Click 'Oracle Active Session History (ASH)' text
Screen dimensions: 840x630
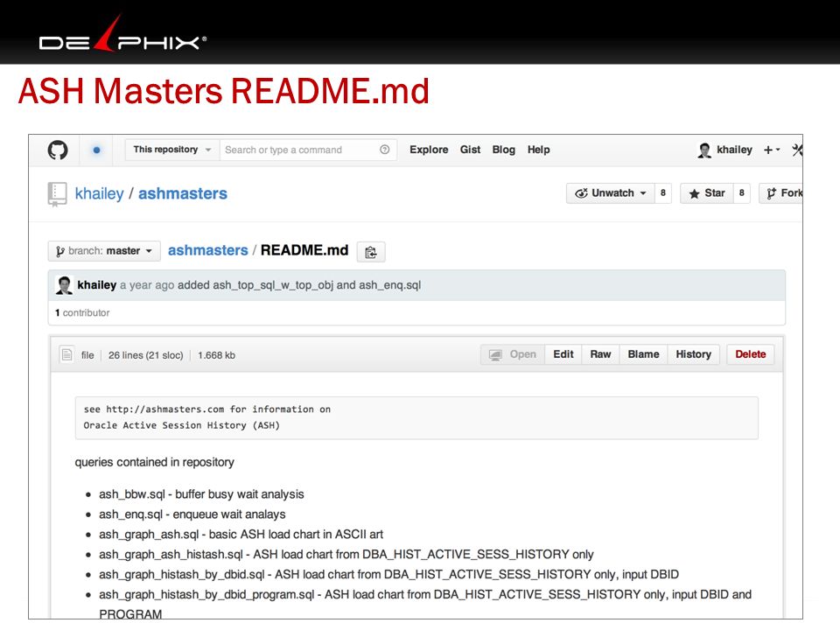pos(182,425)
